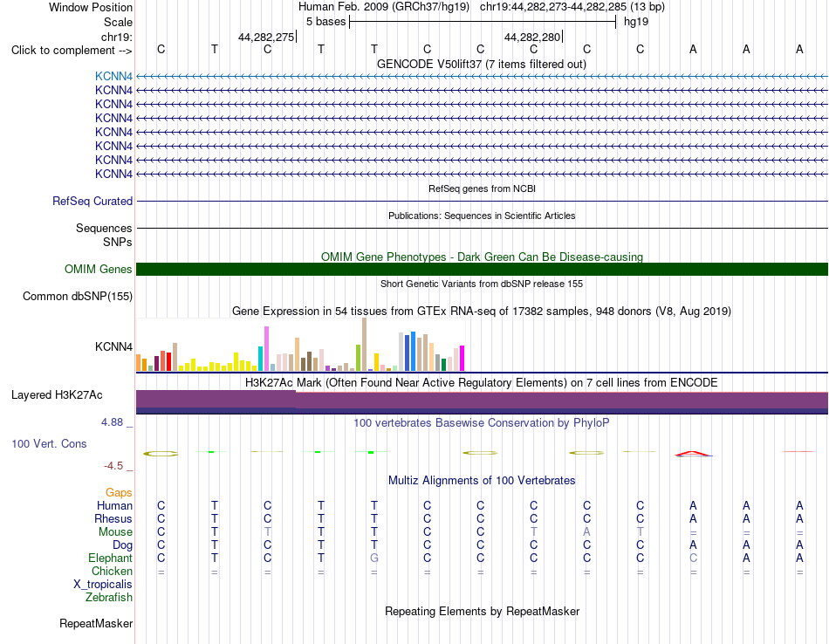Click the 'RepeatMasker' side label

click(x=96, y=623)
